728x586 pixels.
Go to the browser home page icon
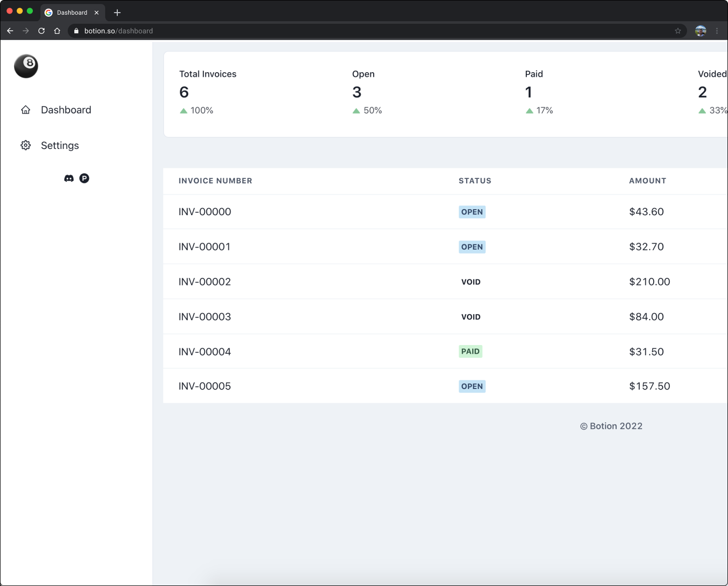[57, 31]
